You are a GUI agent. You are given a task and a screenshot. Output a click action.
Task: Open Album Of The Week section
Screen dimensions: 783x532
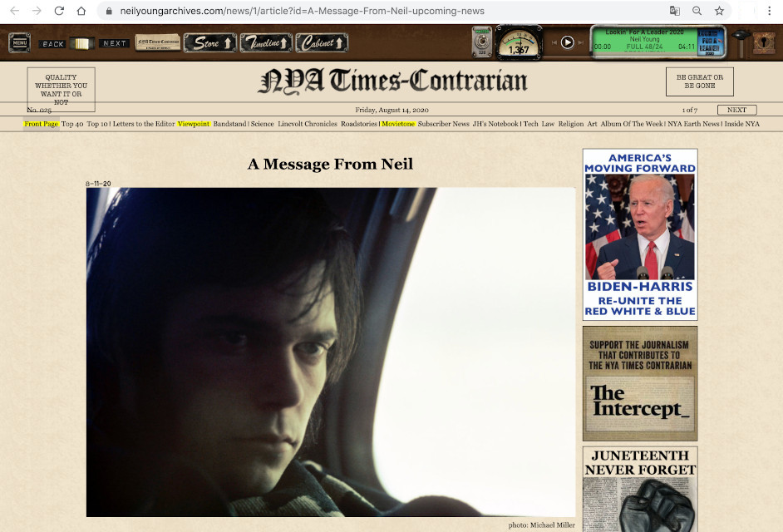(x=632, y=124)
